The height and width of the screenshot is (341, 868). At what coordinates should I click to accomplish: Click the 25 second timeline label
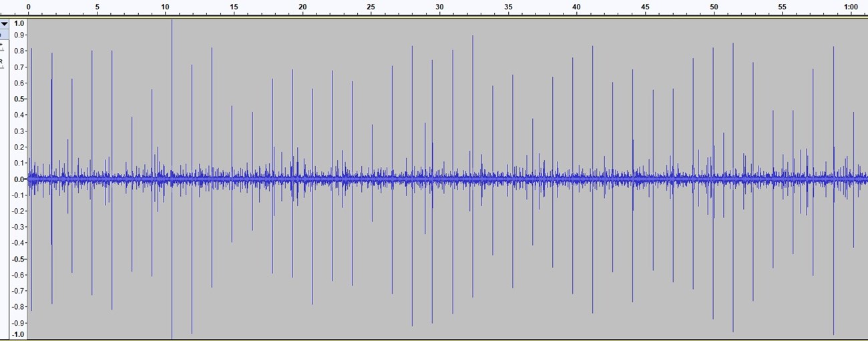pos(371,7)
